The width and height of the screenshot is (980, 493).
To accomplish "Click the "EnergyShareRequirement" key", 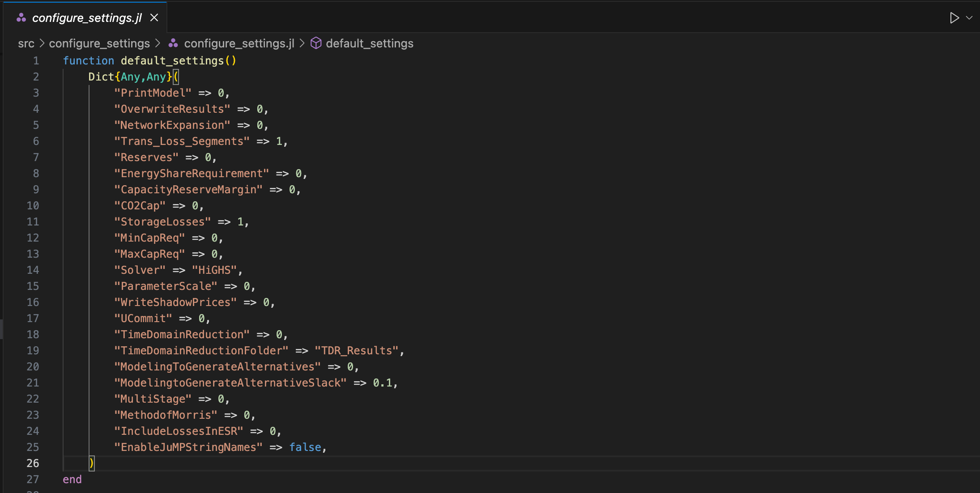I will click(192, 174).
